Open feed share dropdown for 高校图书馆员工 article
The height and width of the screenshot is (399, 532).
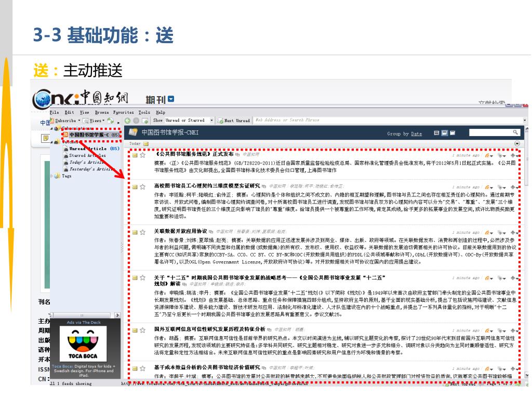click(x=489, y=187)
